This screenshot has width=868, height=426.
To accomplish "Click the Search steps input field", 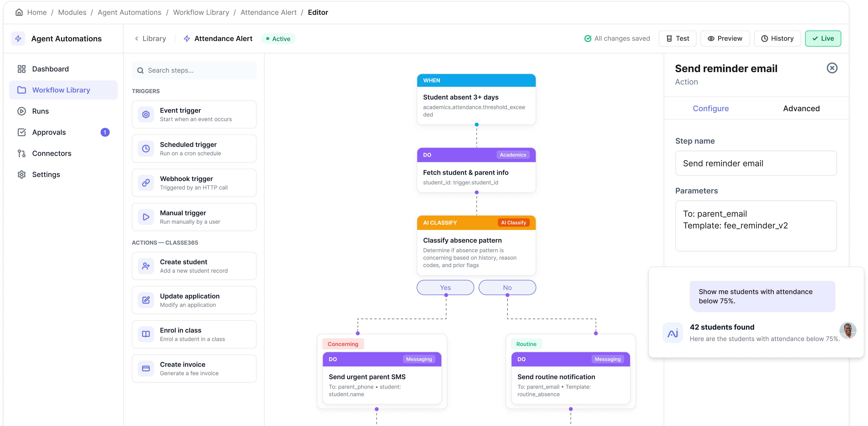I will 194,70.
